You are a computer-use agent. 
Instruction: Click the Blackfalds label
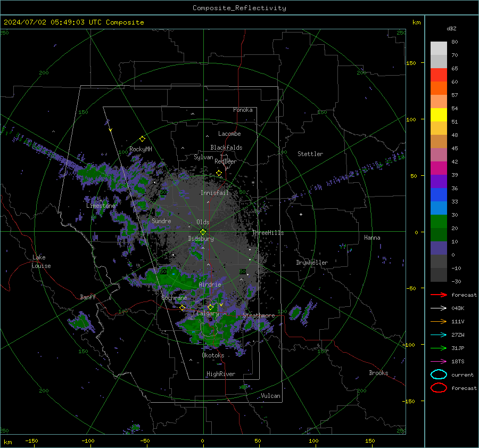(x=226, y=148)
